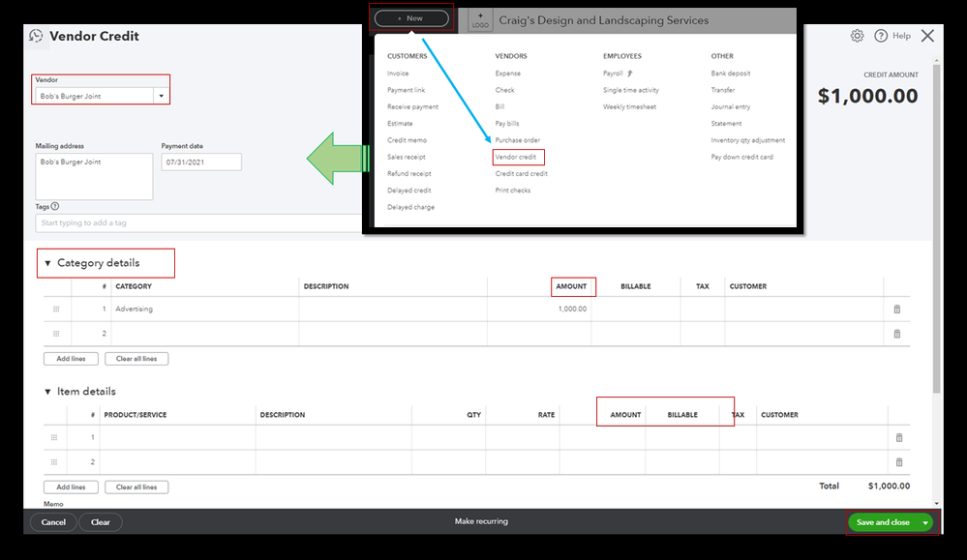967x560 pixels.
Task: Open Journal entry menu item
Action: 730,106
